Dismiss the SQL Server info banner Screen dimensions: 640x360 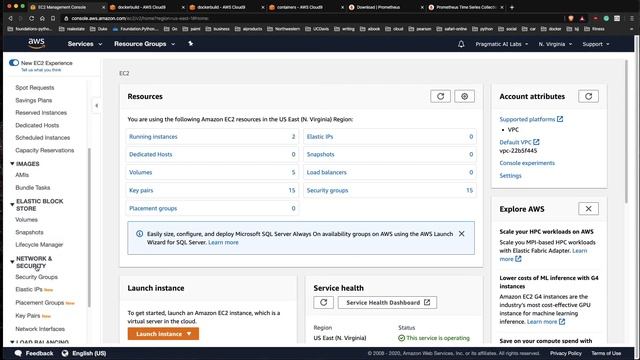tap(461, 234)
